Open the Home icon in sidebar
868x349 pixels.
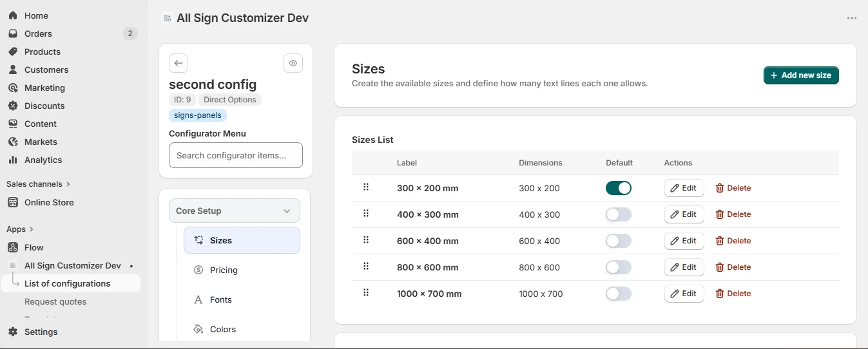point(13,15)
